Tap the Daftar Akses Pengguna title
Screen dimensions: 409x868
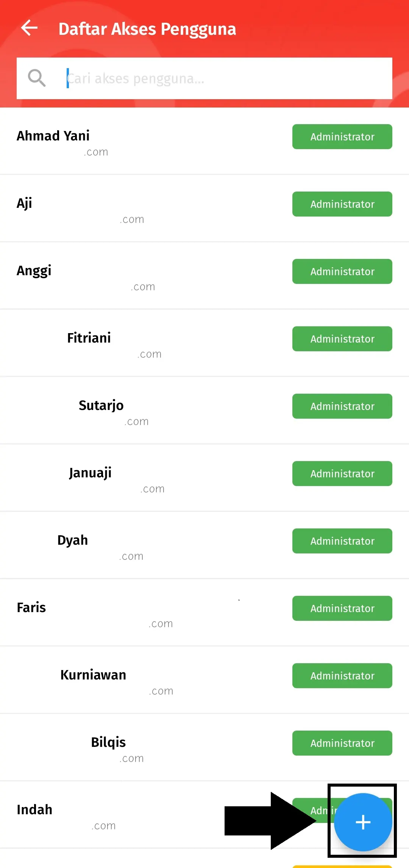pyautogui.click(x=147, y=28)
